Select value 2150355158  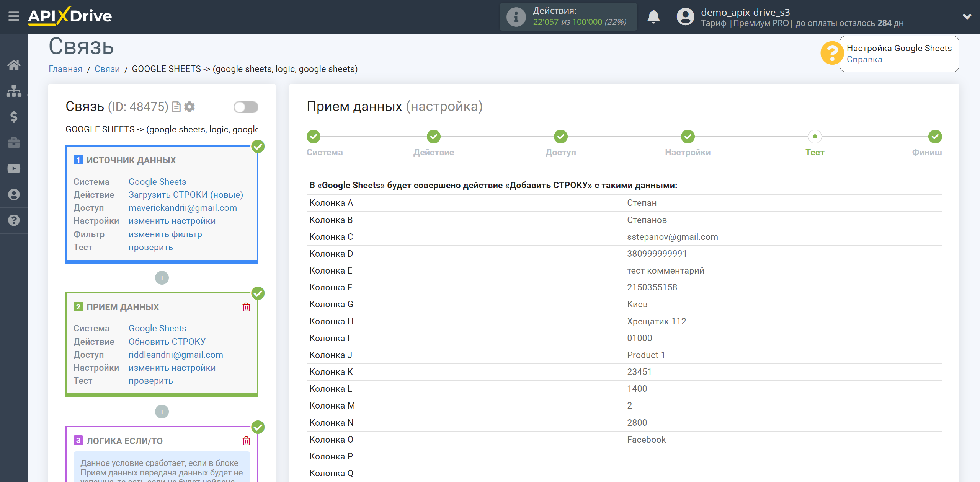tap(652, 287)
